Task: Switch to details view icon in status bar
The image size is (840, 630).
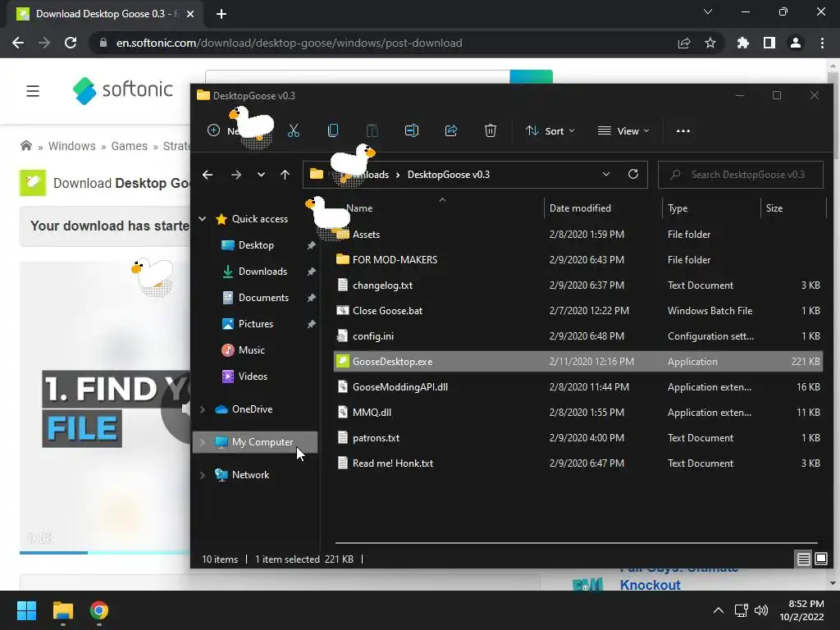Action: pos(804,559)
